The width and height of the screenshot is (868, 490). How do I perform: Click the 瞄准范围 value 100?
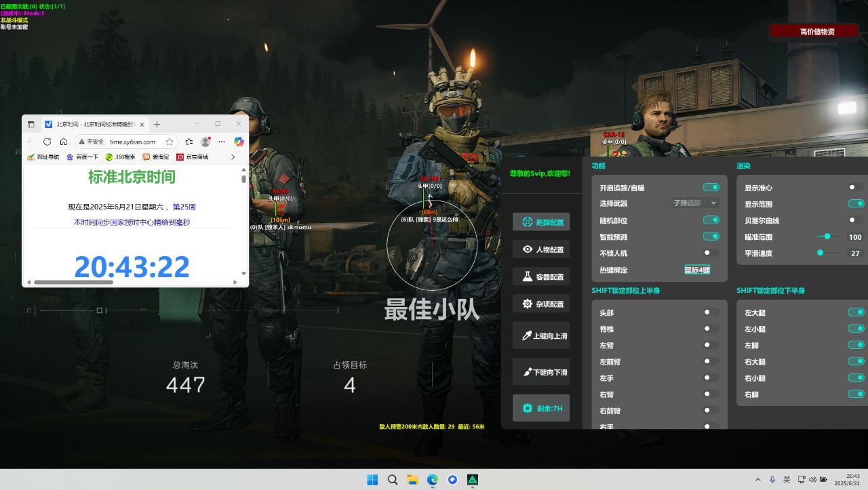click(855, 237)
